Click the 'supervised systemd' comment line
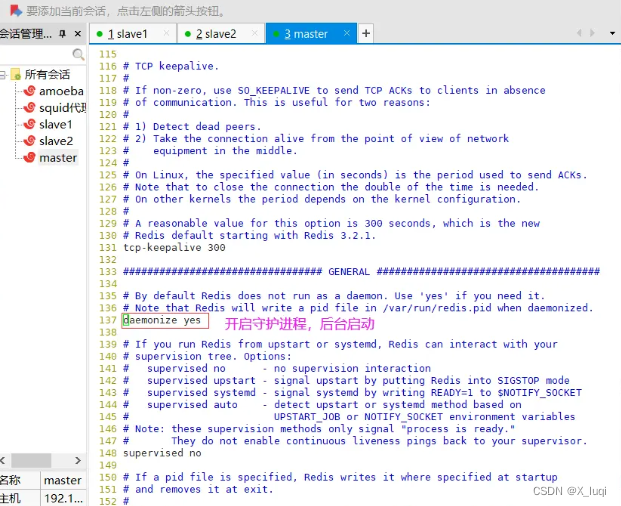This screenshot has height=506, width=621. coord(352,393)
